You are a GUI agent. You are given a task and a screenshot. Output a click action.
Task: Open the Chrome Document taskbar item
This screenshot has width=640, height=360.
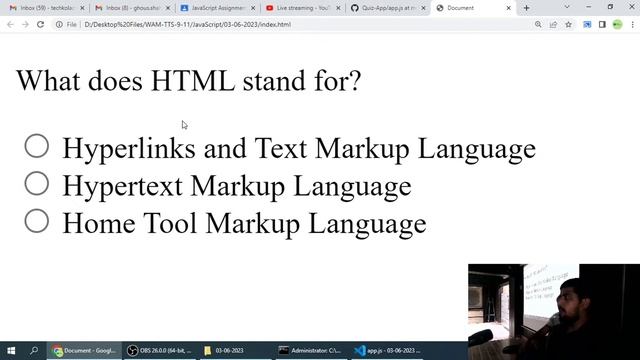click(x=84, y=351)
